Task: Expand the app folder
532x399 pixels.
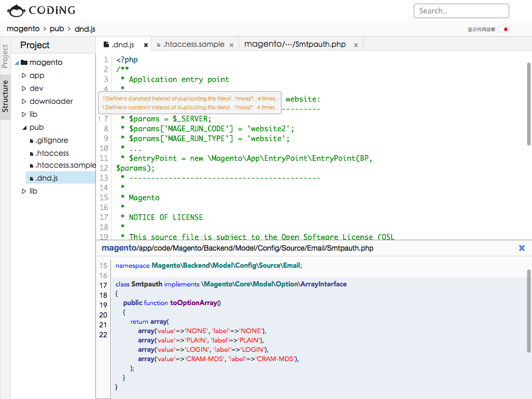Action: tap(24, 75)
